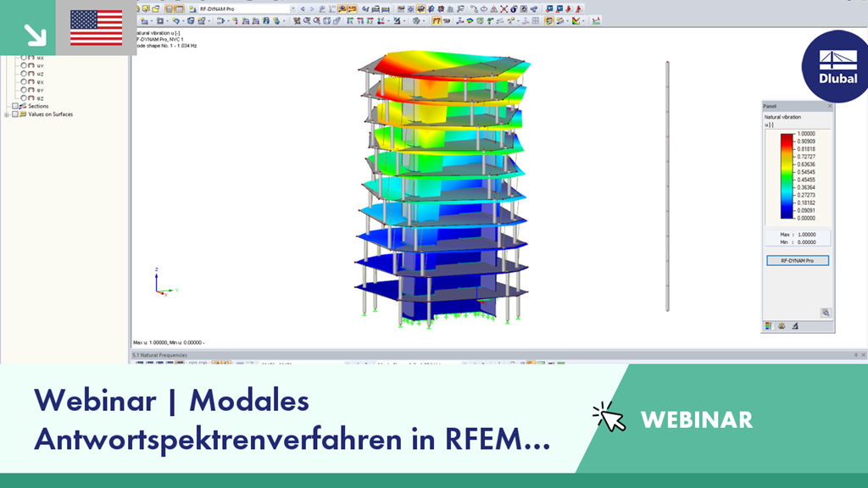Click the US flag language icon

pyautogui.click(x=97, y=28)
